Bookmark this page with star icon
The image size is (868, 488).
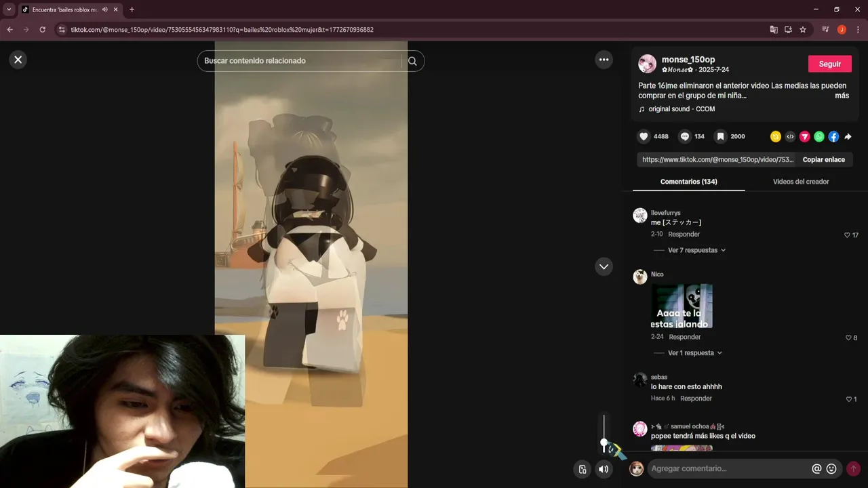coord(803,30)
